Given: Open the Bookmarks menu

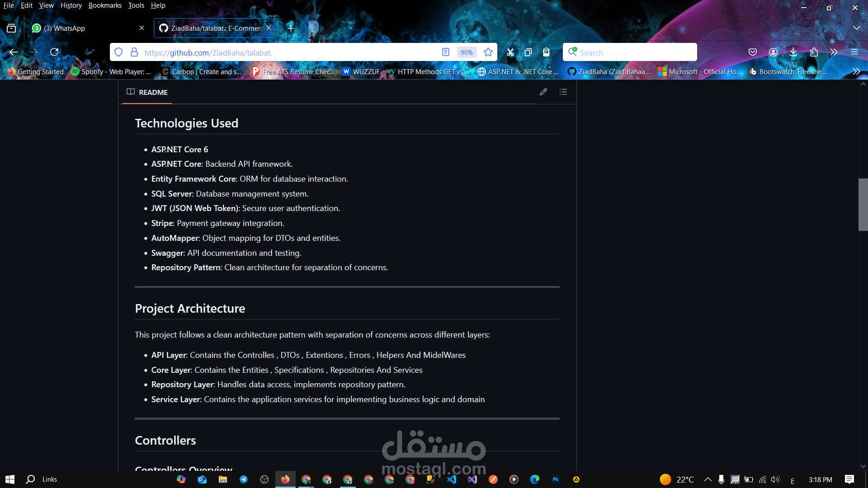Looking at the screenshot, I should (x=105, y=5).
